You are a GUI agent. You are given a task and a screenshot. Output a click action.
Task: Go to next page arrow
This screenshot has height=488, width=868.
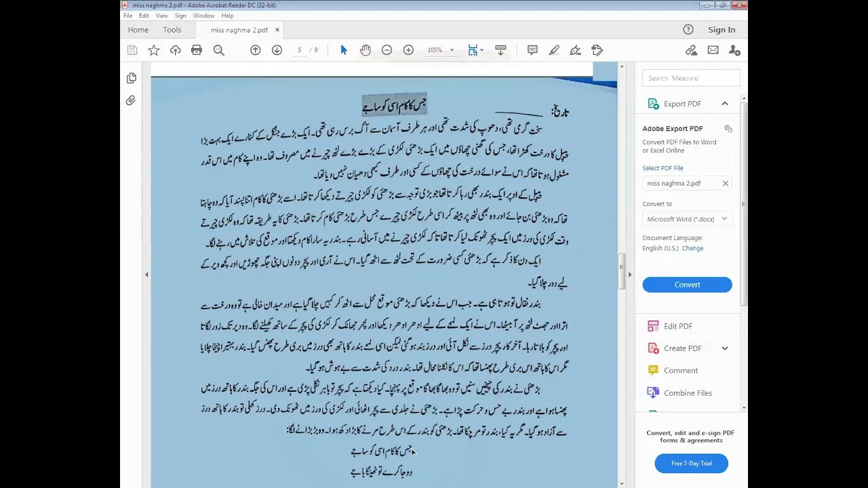coord(277,50)
